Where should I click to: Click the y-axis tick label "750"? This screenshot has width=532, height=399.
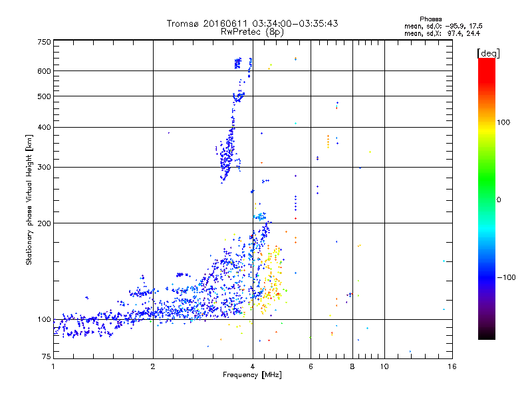tap(44, 42)
